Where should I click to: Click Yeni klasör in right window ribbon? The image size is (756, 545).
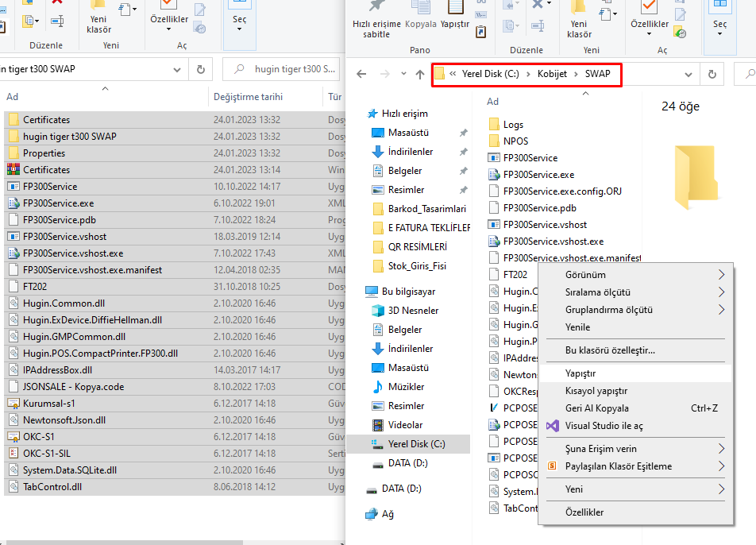pos(579,19)
